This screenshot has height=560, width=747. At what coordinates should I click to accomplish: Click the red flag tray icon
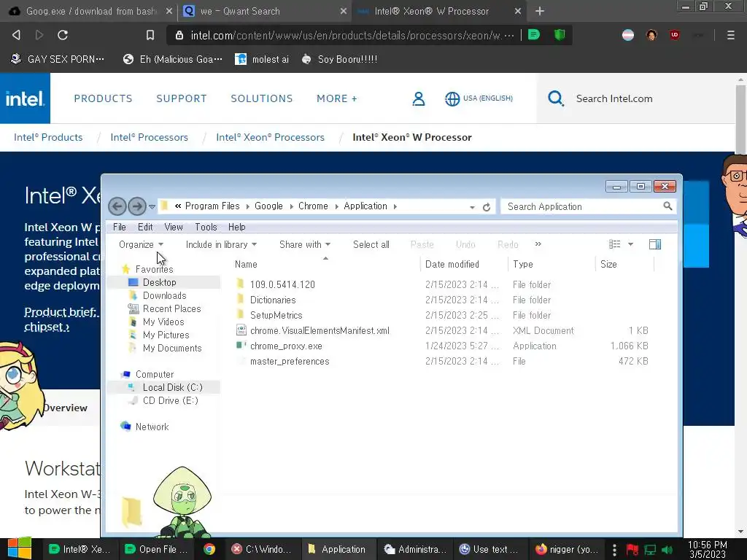(x=632, y=550)
